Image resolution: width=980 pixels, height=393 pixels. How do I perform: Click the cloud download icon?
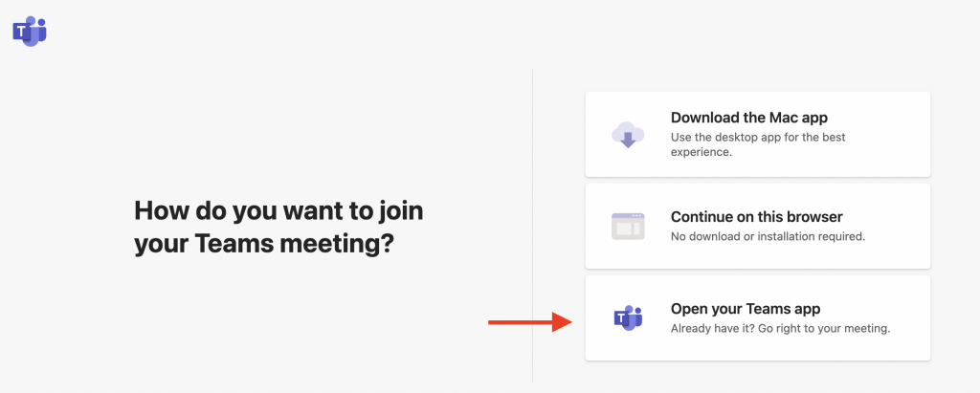[628, 135]
